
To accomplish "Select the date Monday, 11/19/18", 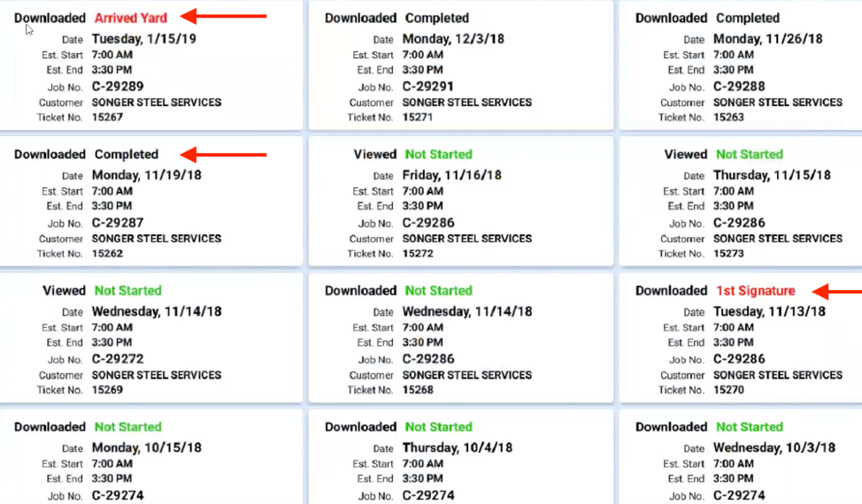I will point(147,175).
